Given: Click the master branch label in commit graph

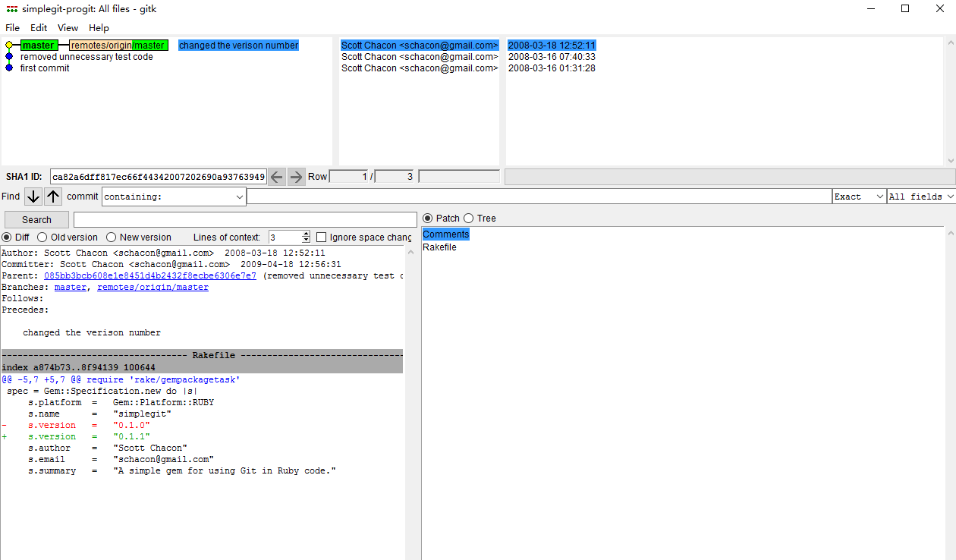Looking at the screenshot, I should click(x=39, y=46).
